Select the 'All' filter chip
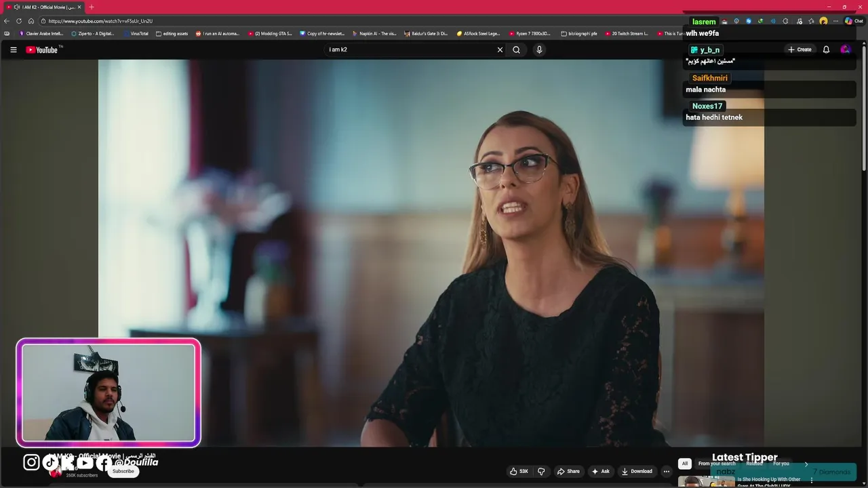This screenshot has width=868, height=488. 685,464
